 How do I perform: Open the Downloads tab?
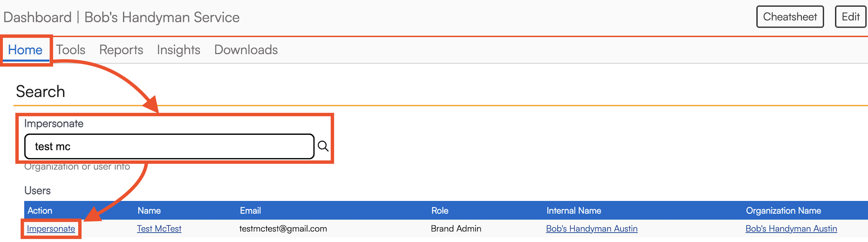click(x=246, y=50)
